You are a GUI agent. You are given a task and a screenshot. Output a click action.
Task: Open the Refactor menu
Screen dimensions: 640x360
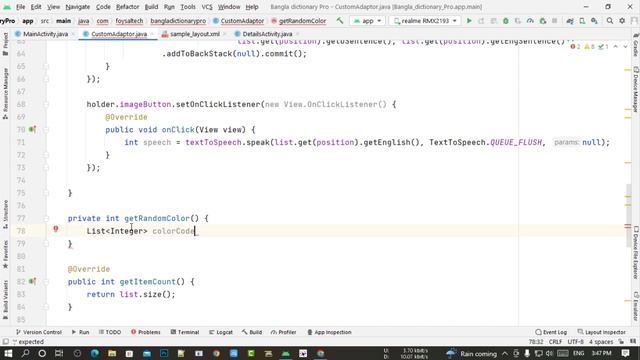pyautogui.click(x=127, y=7)
